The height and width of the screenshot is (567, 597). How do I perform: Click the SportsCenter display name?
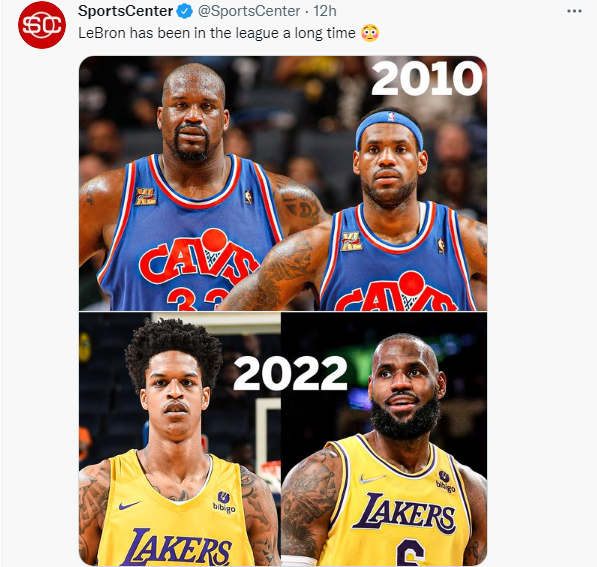coord(125,11)
